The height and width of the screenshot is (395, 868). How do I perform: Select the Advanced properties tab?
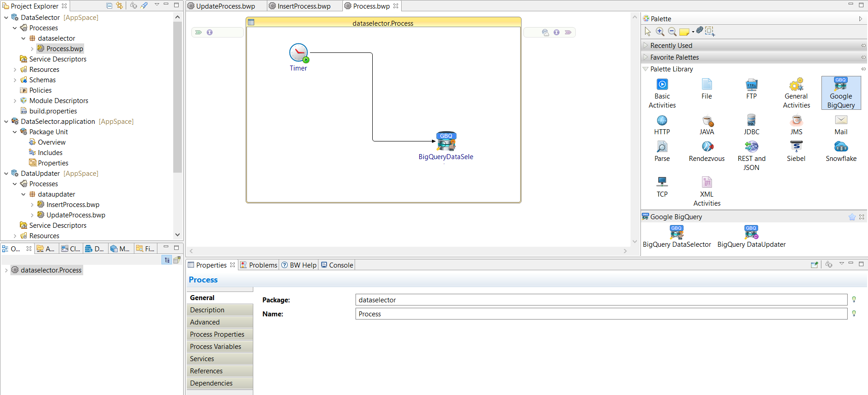pos(220,322)
